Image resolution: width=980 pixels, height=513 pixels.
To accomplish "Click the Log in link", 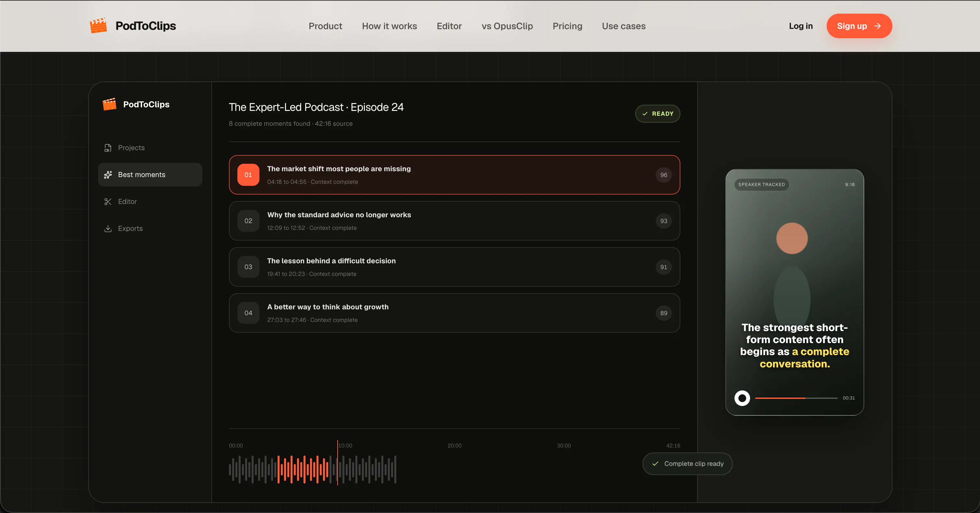I will [800, 26].
